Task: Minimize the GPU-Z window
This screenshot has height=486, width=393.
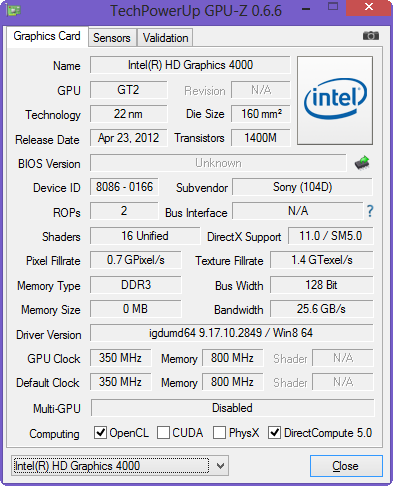Action: (x=306, y=9)
